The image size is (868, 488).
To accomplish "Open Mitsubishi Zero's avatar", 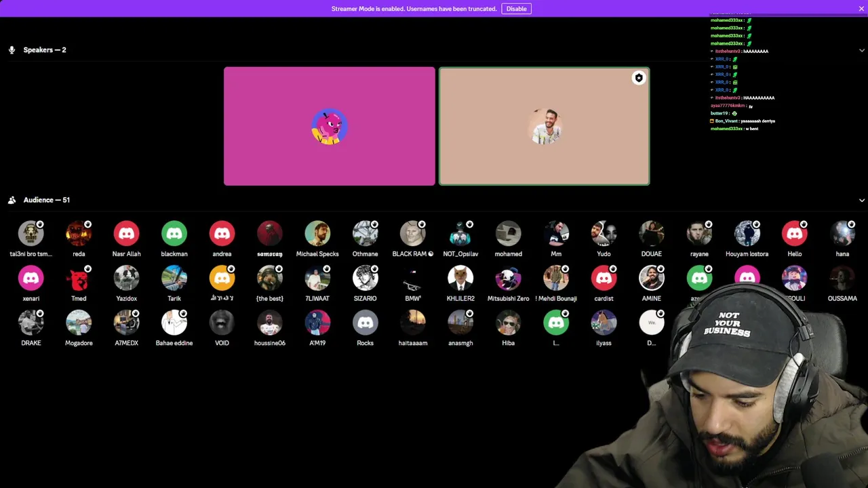I will 508,279.
